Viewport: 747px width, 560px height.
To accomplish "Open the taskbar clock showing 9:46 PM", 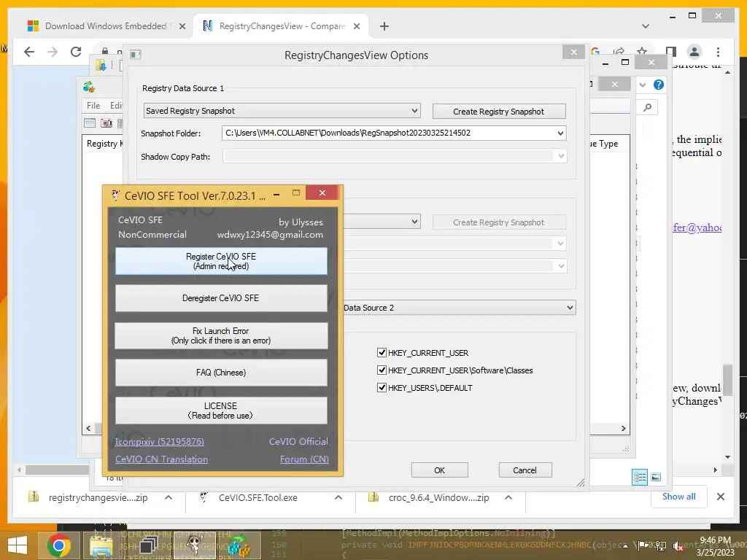I will pyautogui.click(x=716, y=546).
